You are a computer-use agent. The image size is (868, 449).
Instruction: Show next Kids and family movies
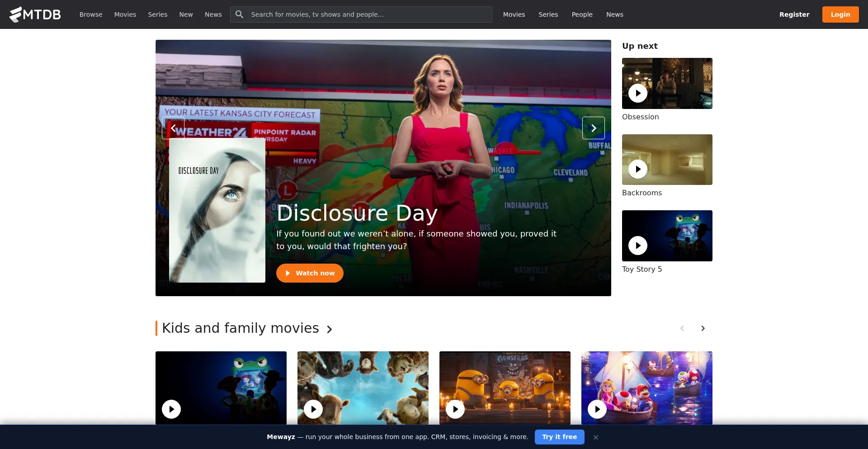(703, 328)
